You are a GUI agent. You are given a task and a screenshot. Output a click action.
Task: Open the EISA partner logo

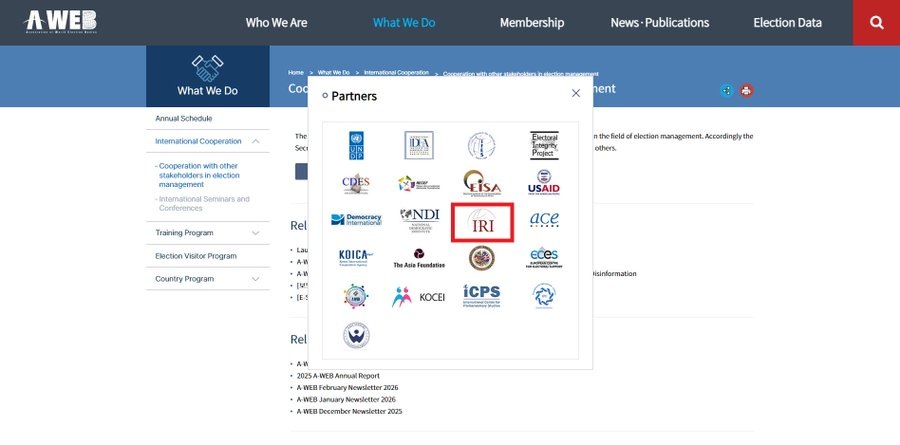coord(482,183)
